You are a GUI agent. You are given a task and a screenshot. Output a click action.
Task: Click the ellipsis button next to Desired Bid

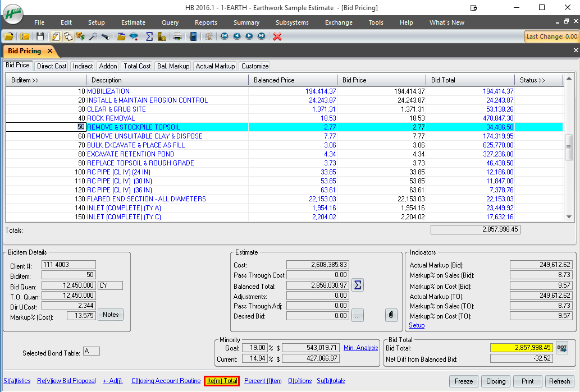pos(358,316)
